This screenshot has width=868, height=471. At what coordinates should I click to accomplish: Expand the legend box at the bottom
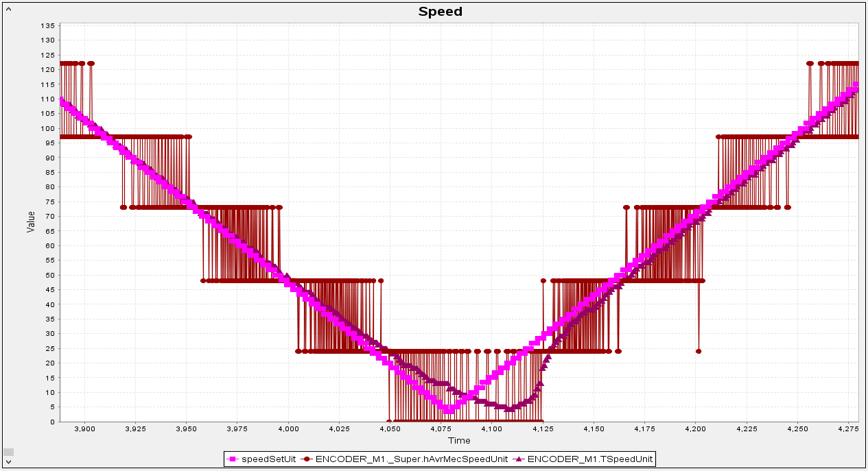pos(441,459)
